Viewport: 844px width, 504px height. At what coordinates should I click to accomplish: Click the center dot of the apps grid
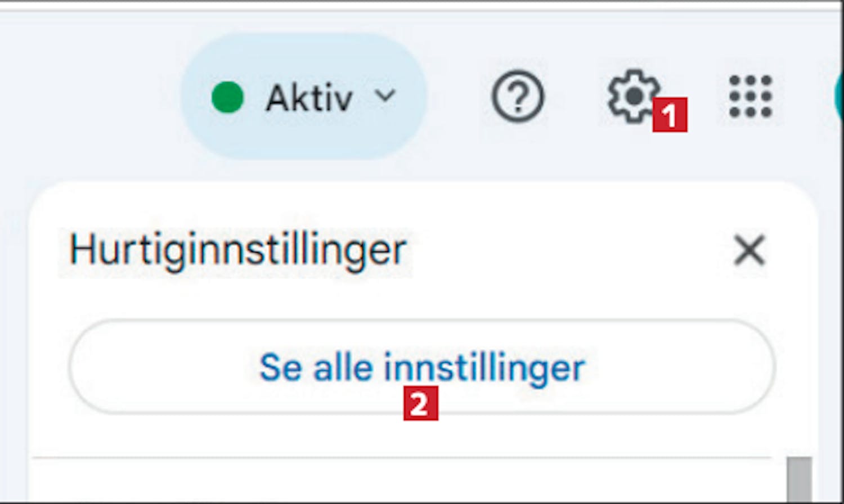[751, 97]
